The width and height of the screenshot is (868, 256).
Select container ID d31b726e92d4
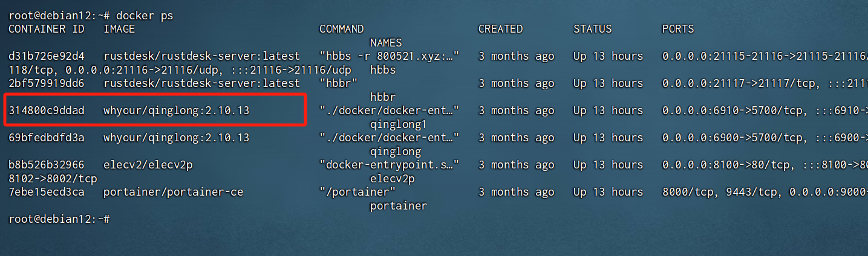tap(47, 56)
